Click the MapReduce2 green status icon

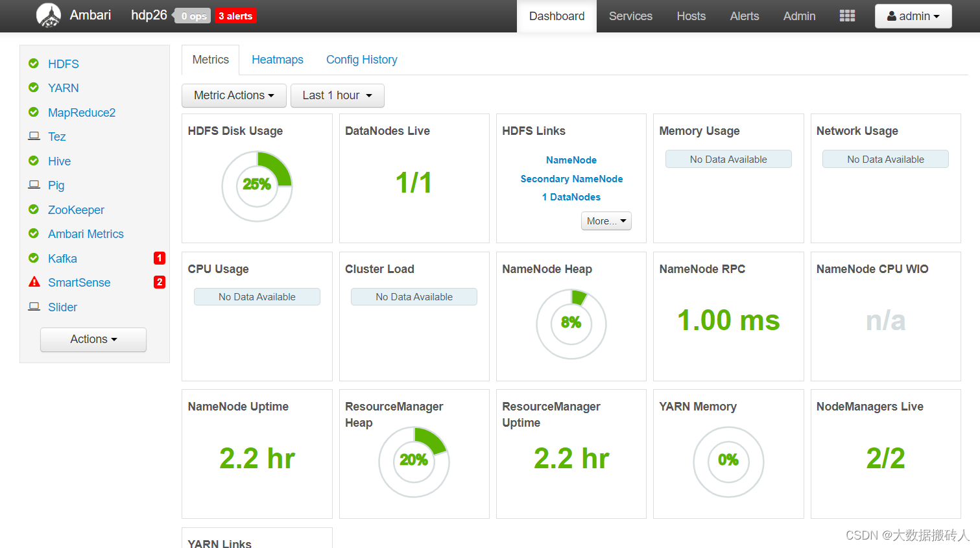34,112
